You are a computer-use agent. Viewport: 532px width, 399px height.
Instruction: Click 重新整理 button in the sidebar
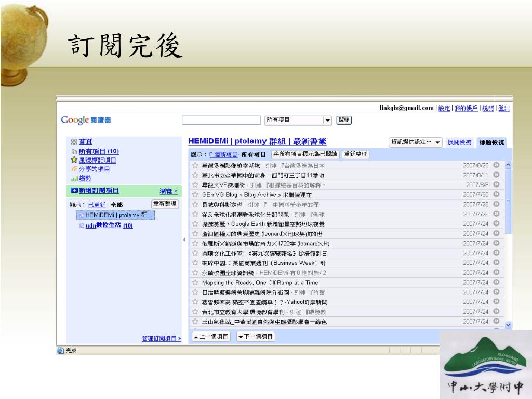[x=165, y=204]
